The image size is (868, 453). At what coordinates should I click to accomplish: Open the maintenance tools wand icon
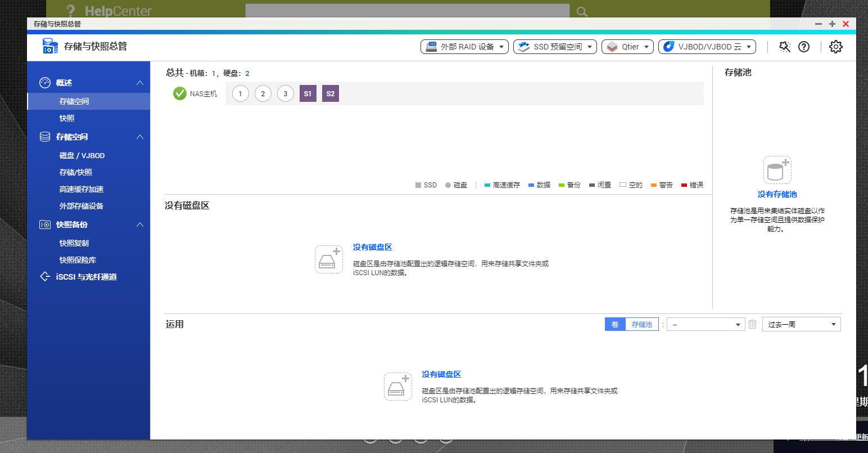point(785,47)
